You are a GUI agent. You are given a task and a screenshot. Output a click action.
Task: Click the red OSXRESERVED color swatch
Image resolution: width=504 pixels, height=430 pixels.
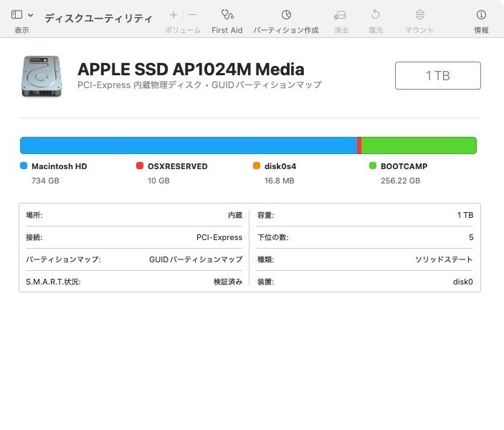(140, 166)
